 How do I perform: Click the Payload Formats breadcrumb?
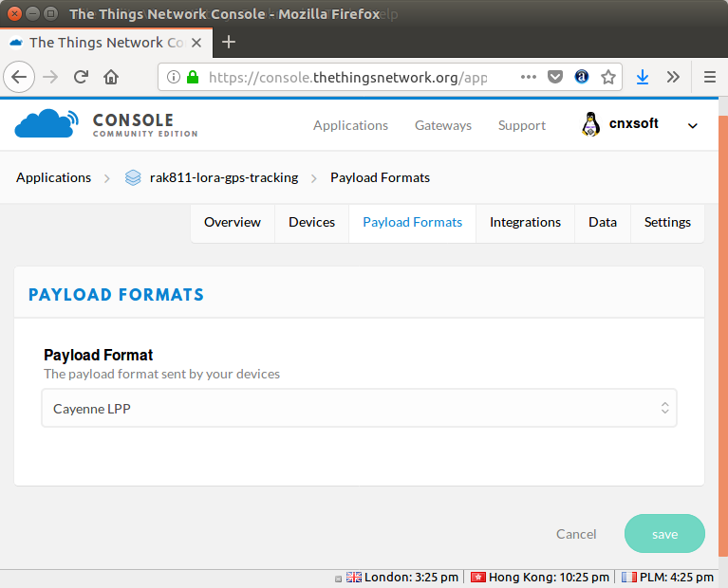(380, 177)
